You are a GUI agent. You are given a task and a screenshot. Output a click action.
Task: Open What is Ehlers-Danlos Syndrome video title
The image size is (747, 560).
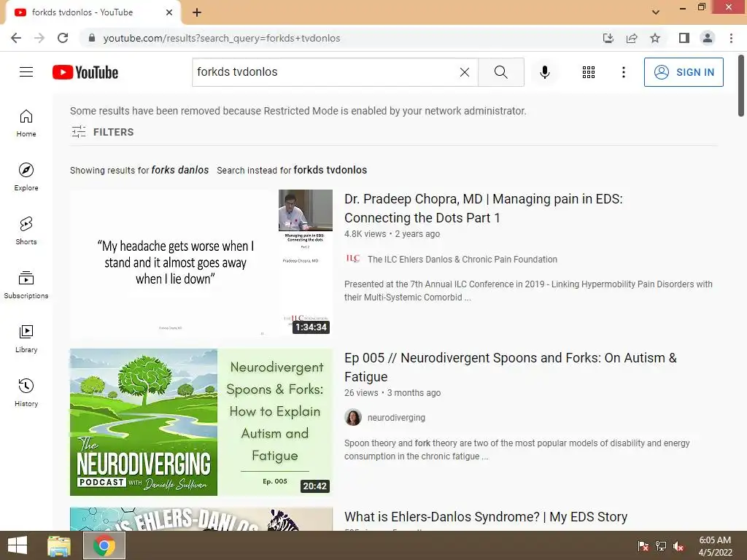(x=486, y=517)
